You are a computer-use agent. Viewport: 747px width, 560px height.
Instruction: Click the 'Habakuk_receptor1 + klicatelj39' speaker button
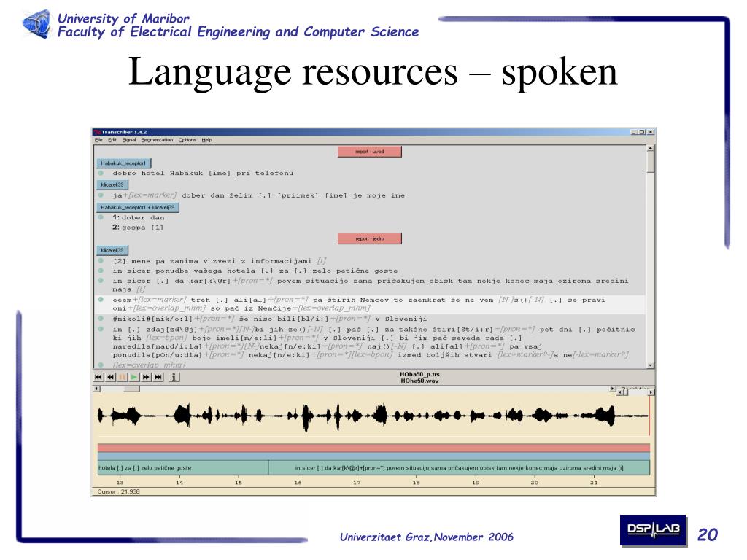pos(138,208)
